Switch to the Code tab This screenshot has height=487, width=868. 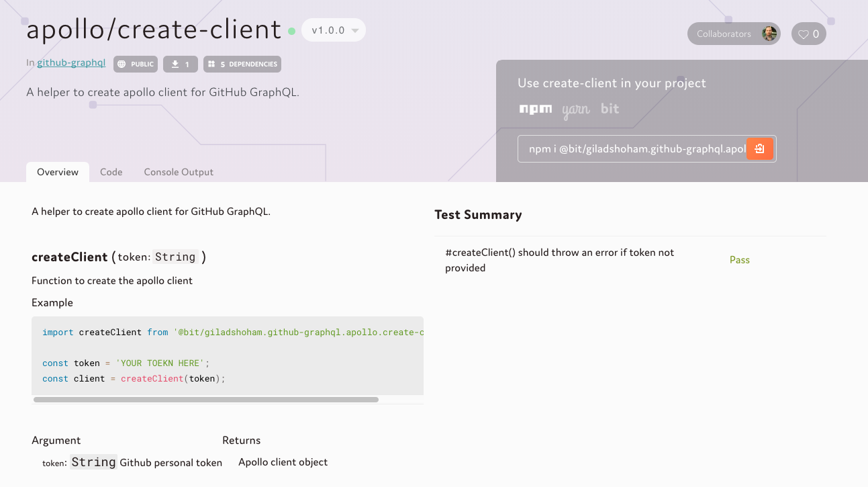(111, 172)
